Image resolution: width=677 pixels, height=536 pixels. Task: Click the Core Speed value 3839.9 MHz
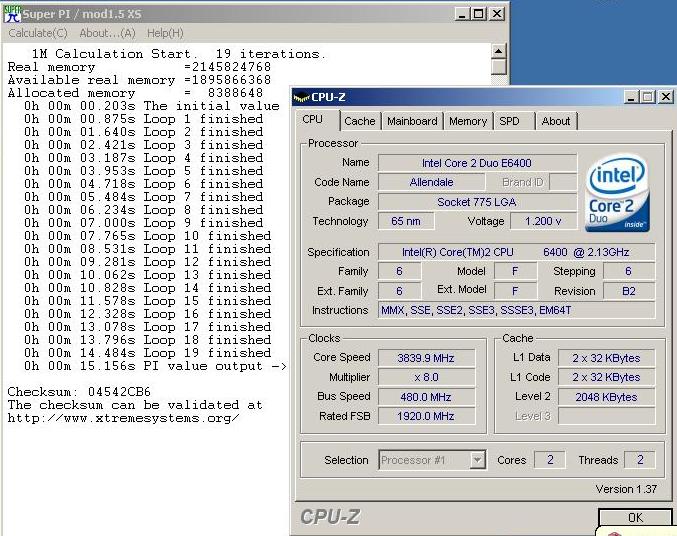coord(426,358)
